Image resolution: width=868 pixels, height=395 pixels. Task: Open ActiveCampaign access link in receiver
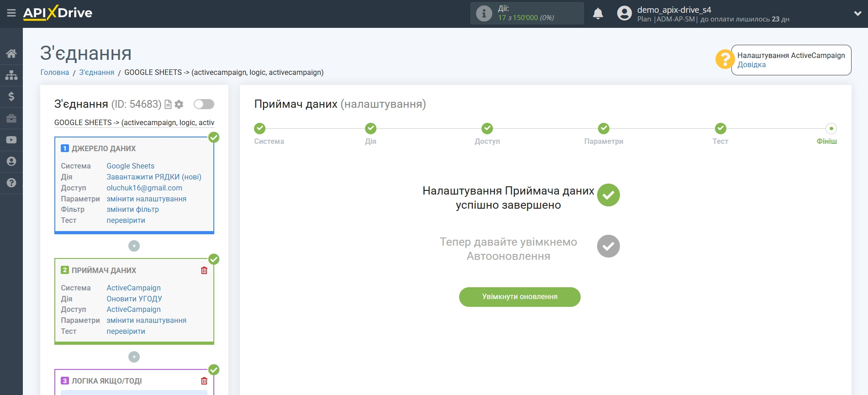click(134, 309)
